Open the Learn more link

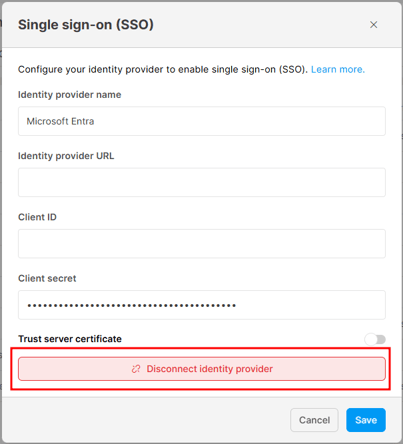click(338, 69)
